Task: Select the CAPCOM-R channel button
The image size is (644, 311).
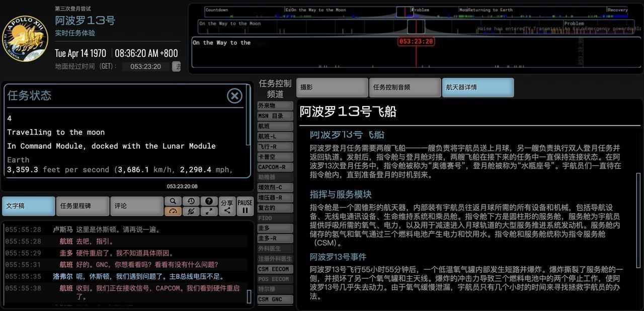Action: click(275, 167)
